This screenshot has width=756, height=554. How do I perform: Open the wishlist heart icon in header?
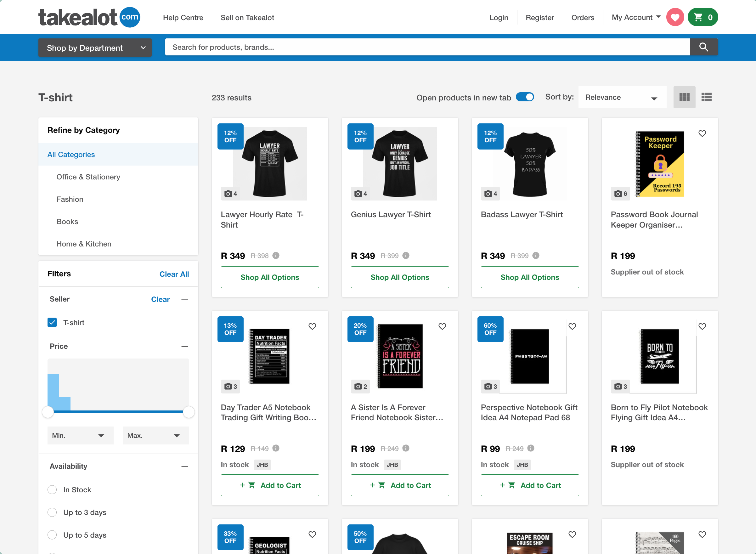click(x=674, y=17)
